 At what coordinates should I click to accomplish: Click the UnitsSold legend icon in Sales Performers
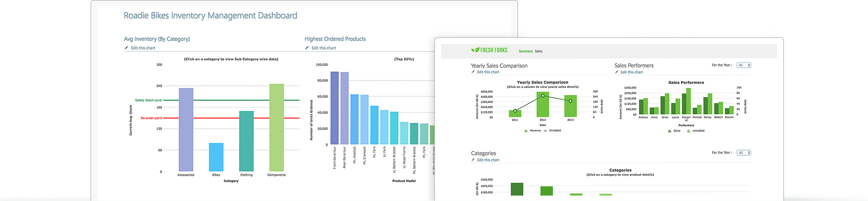[x=689, y=131]
